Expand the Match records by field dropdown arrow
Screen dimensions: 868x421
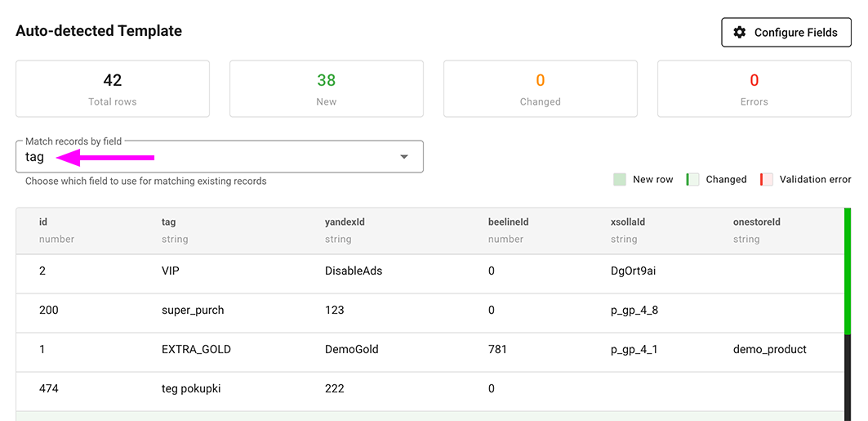coord(403,157)
